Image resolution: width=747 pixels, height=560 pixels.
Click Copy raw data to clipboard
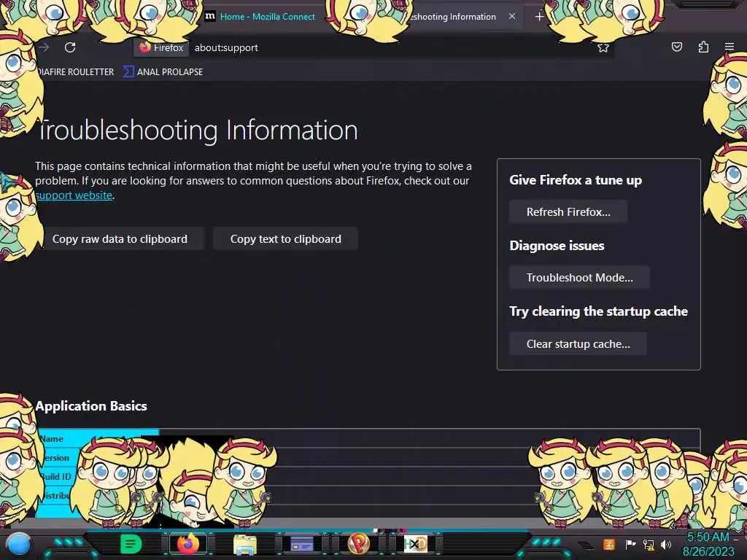(x=120, y=238)
